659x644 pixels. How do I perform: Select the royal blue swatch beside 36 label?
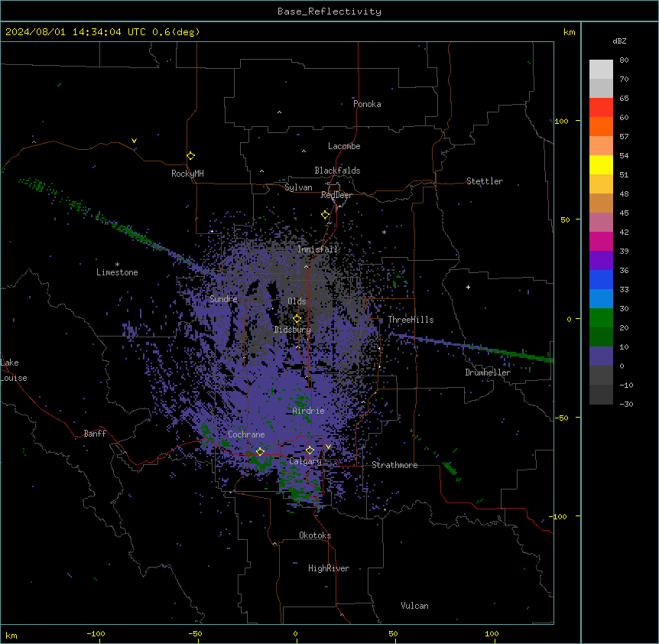pos(601,279)
